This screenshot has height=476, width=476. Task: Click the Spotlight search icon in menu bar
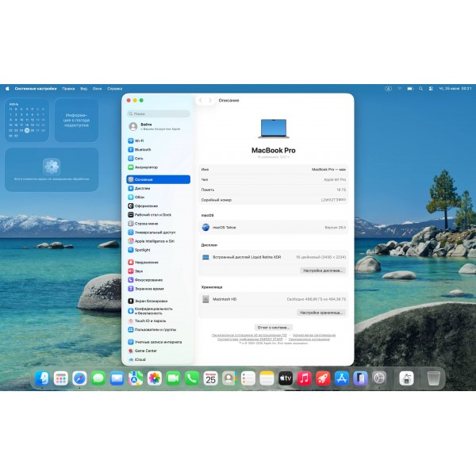click(x=420, y=89)
